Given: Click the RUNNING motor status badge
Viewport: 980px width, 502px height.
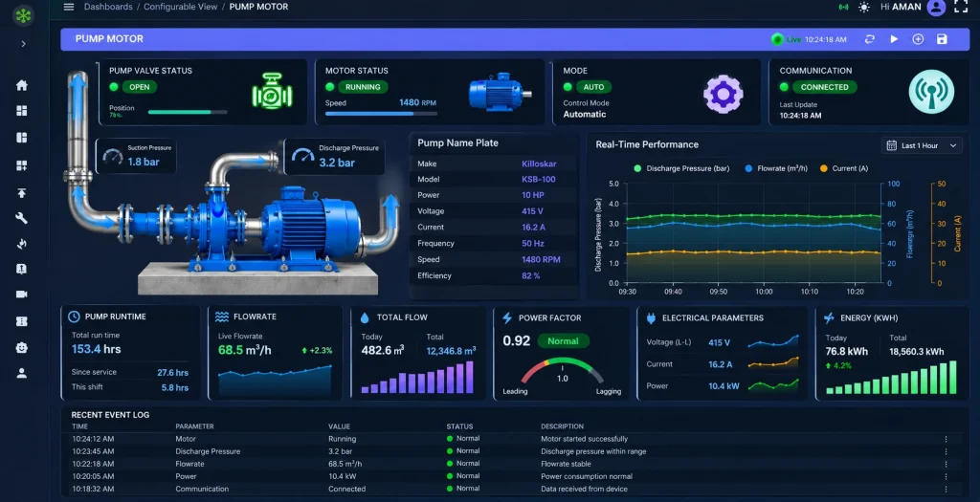Looking at the screenshot, I should pyautogui.click(x=363, y=87).
